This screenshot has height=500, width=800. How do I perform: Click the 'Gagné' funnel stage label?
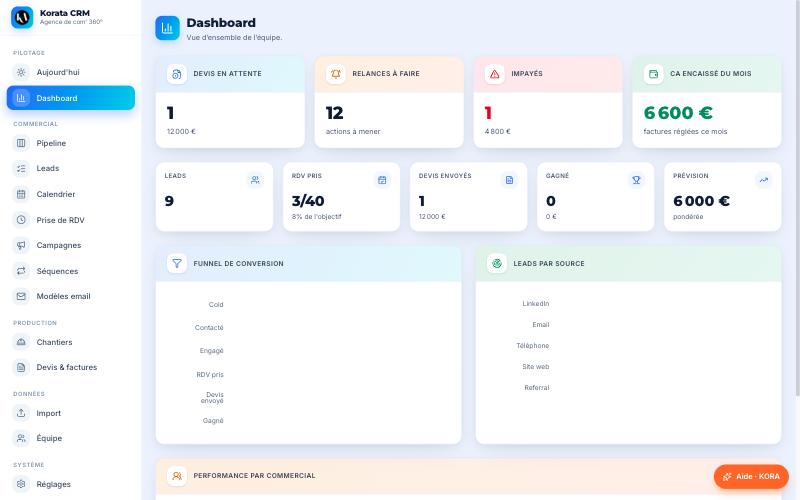coord(213,421)
